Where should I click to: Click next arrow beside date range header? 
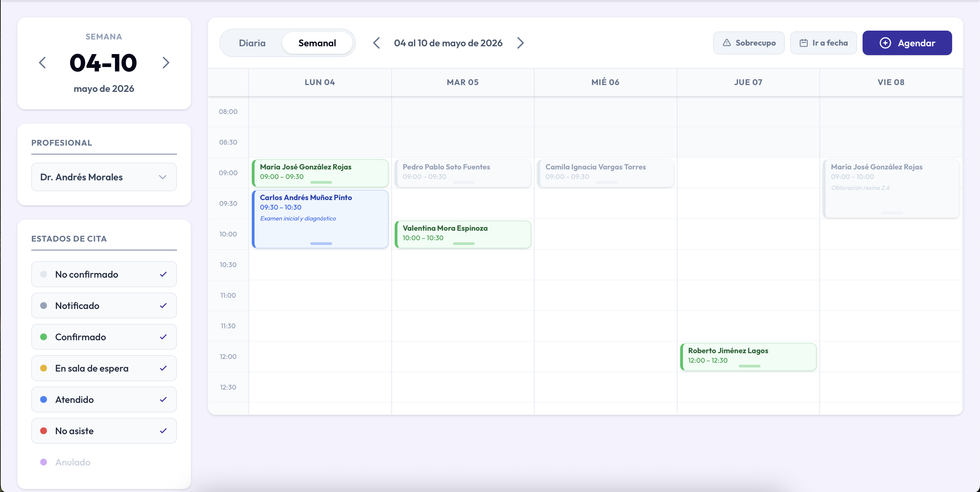pos(520,43)
